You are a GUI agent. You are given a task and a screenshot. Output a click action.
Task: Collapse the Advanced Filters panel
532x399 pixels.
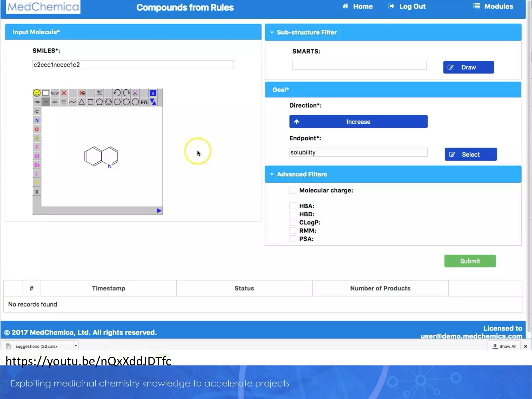pos(302,174)
